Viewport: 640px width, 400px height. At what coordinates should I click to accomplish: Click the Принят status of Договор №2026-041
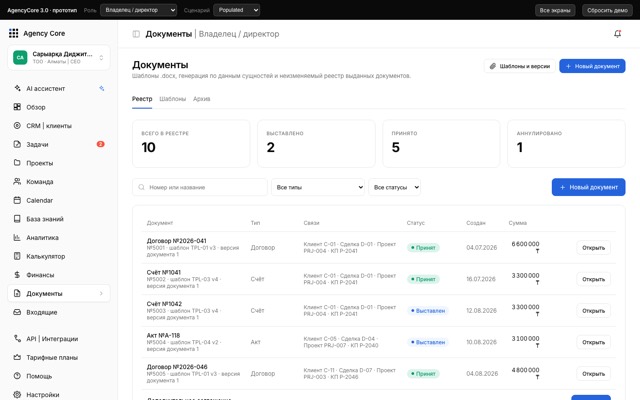point(423,248)
